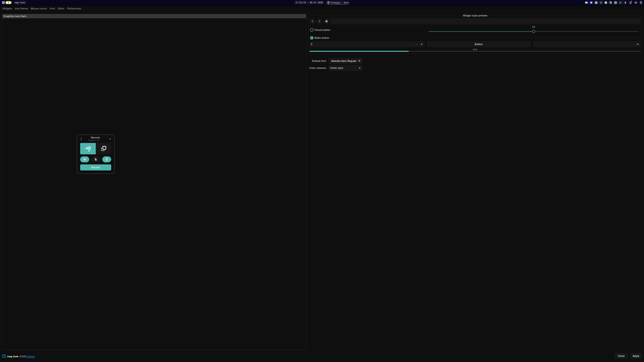
Task: Click the back arrow in widget preview
Action: pos(312,21)
